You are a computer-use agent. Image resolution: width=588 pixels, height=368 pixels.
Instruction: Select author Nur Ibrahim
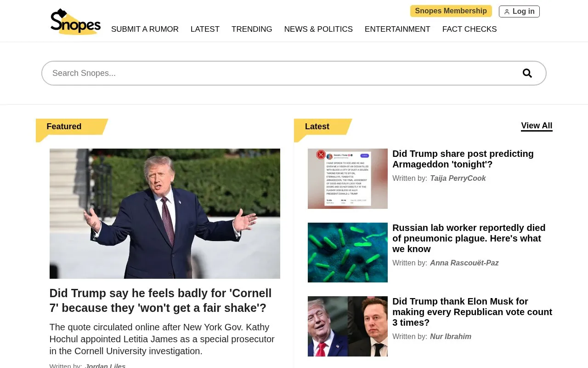coord(451,336)
